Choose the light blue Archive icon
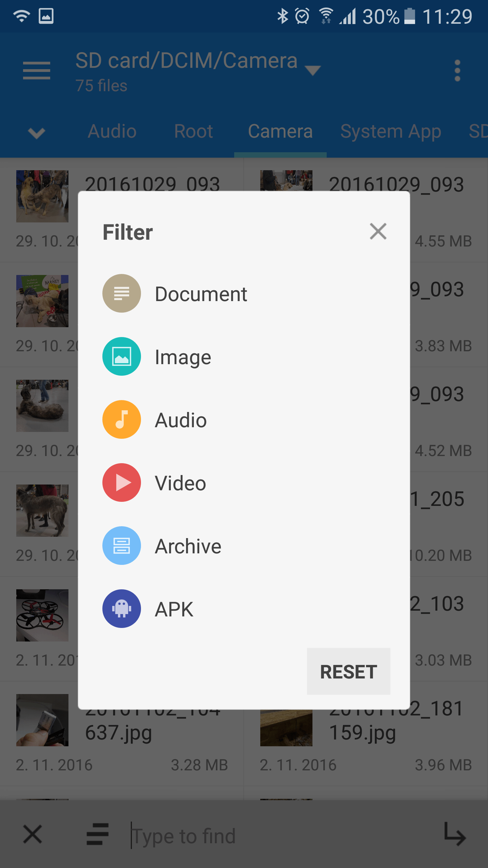This screenshot has height=868, width=488. [x=122, y=546]
